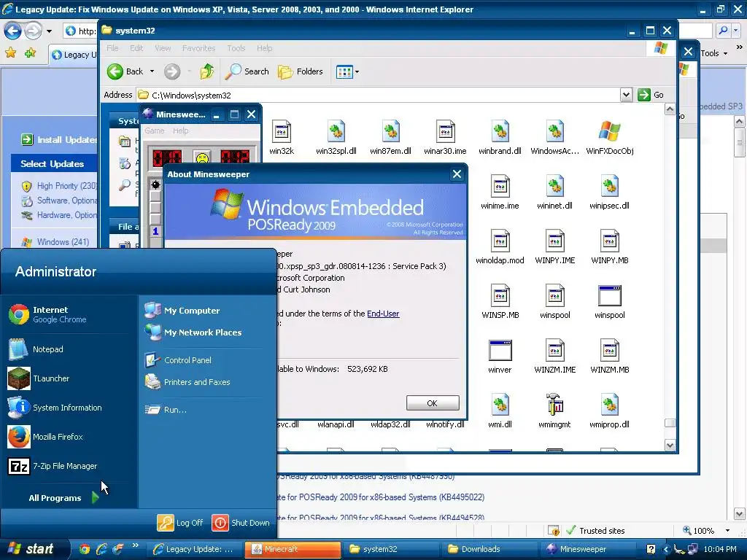Click Shut Down button
Image resolution: width=747 pixels, height=560 pixels.
pyautogui.click(x=241, y=522)
